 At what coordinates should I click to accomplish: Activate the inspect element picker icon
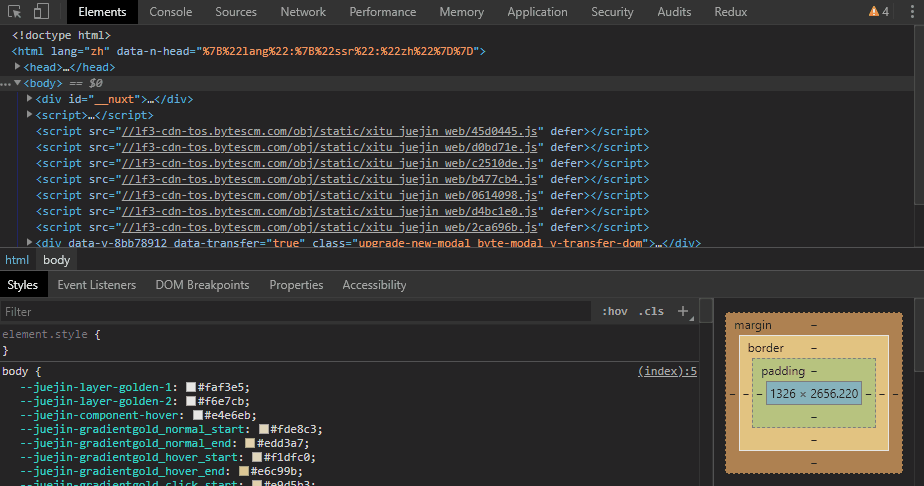coord(15,12)
